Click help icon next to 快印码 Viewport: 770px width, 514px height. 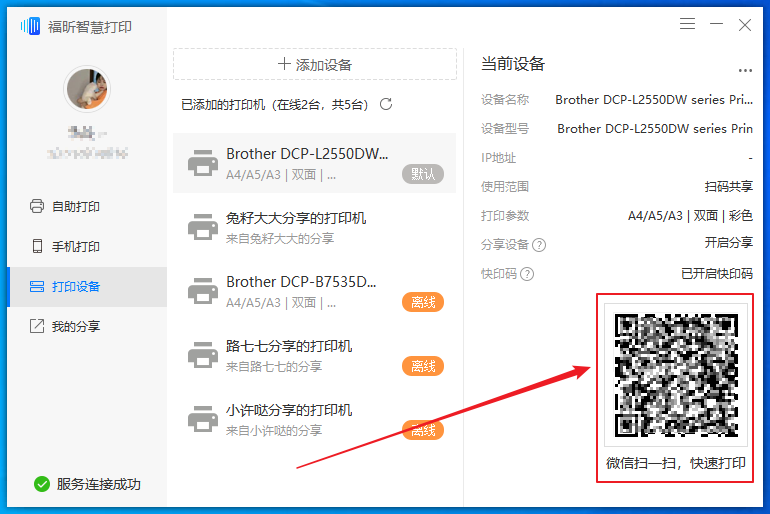tap(527, 273)
